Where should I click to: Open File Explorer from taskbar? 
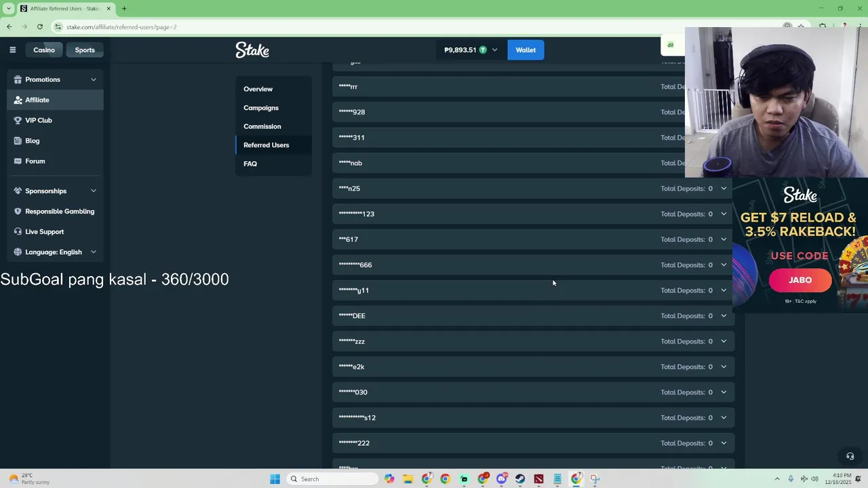tap(408, 479)
